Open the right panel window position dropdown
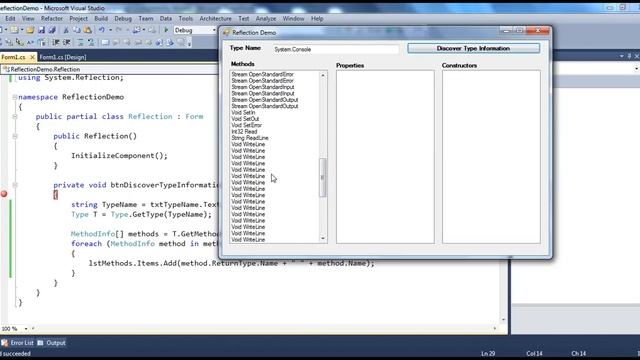Viewport: 640px width, 360px height. pos(622,56)
